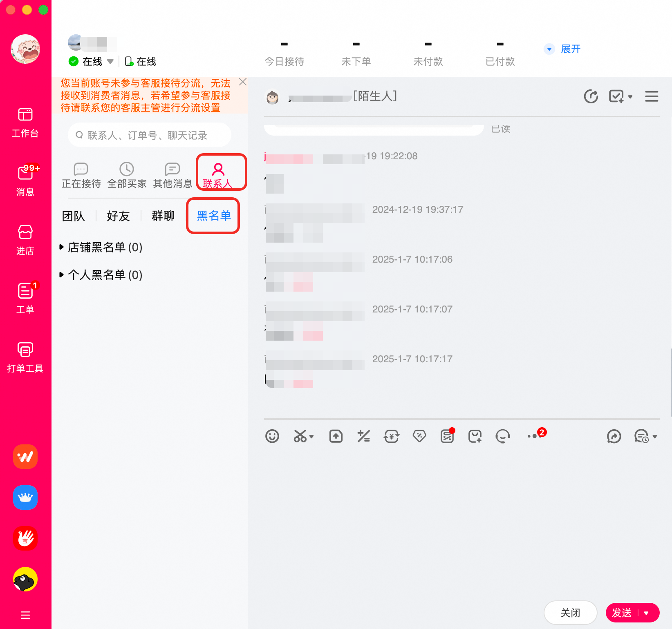Open the send button options arrow
Viewport: 672px width, 629px height.
(647, 613)
